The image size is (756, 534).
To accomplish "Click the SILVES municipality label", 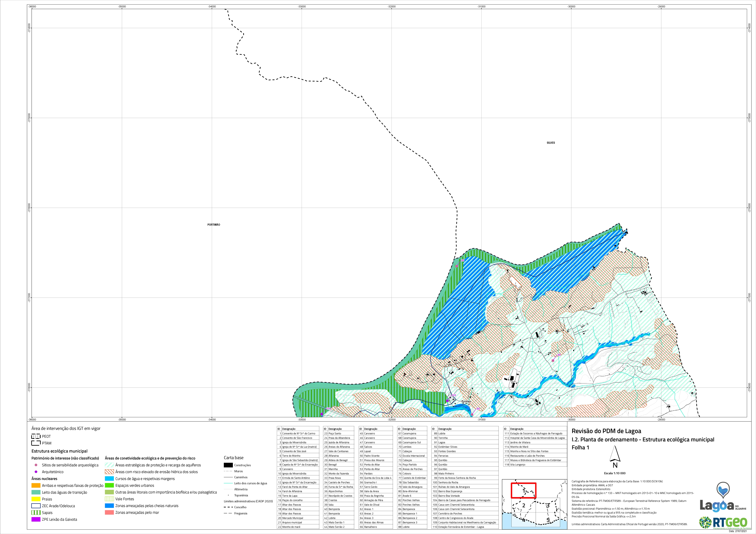I will point(551,143).
